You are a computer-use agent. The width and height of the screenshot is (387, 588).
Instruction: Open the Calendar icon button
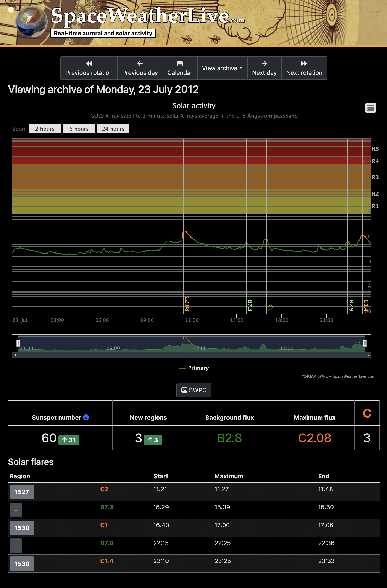tap(180, 63)
